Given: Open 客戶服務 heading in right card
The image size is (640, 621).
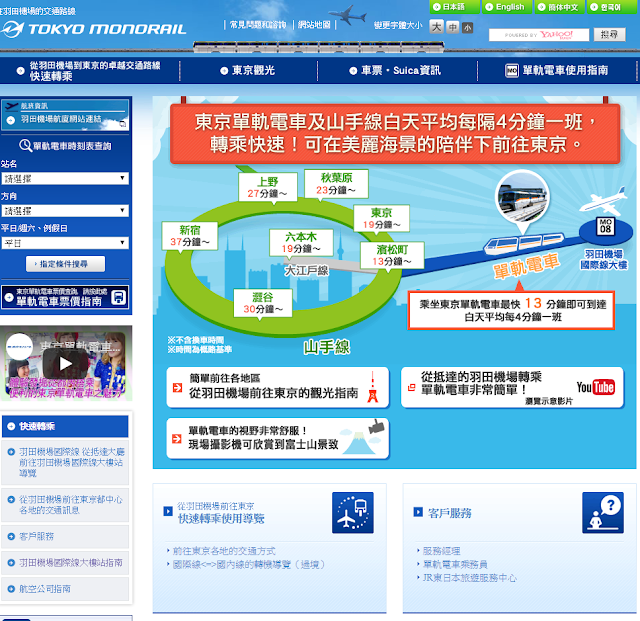Looking at the screenshot, I should pyautogui.click(x=449, y=513).
